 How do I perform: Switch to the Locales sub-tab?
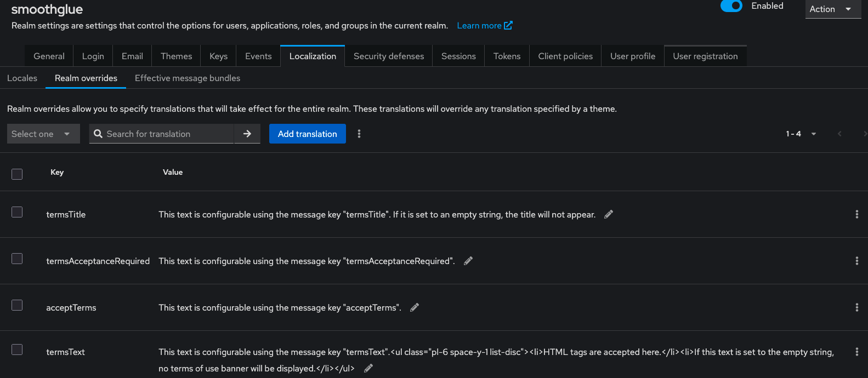(22, 78)
